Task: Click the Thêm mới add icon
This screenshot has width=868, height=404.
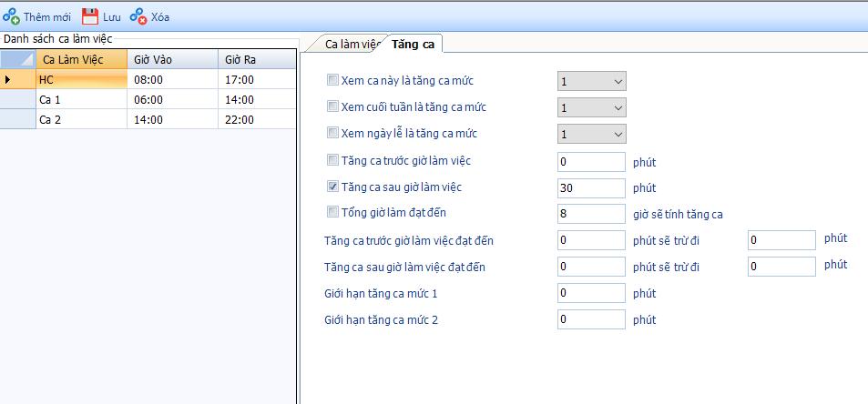Action: point(12,16)
